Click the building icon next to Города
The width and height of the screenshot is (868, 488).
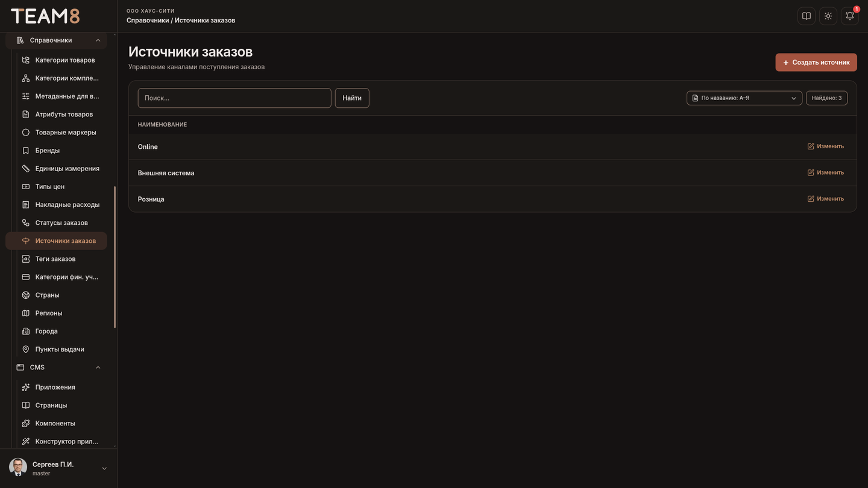click(x=26, y=331)
